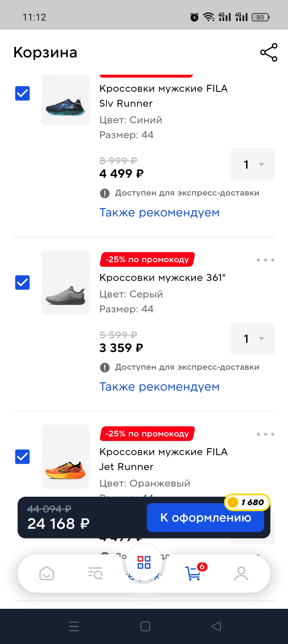This screenshot has width=288, height=644.
Task: Tap the info icon under FILA Slv Runner
Action: click(x=105, y=193)
